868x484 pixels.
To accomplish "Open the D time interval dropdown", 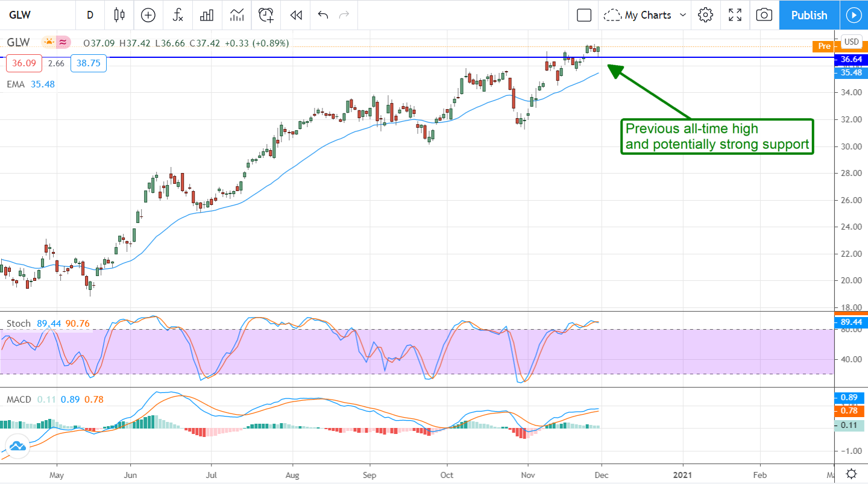I will (x=90, y=15).
